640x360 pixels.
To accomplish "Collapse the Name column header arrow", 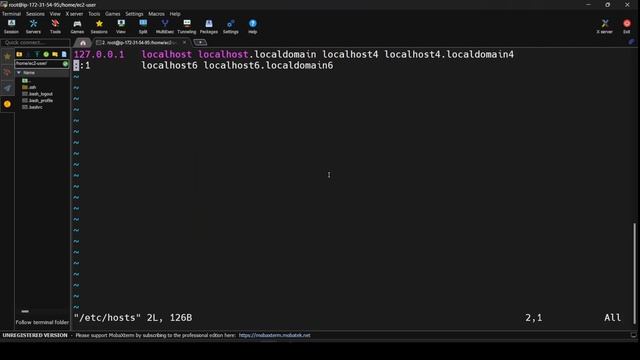I will click(x=19, y=73).
